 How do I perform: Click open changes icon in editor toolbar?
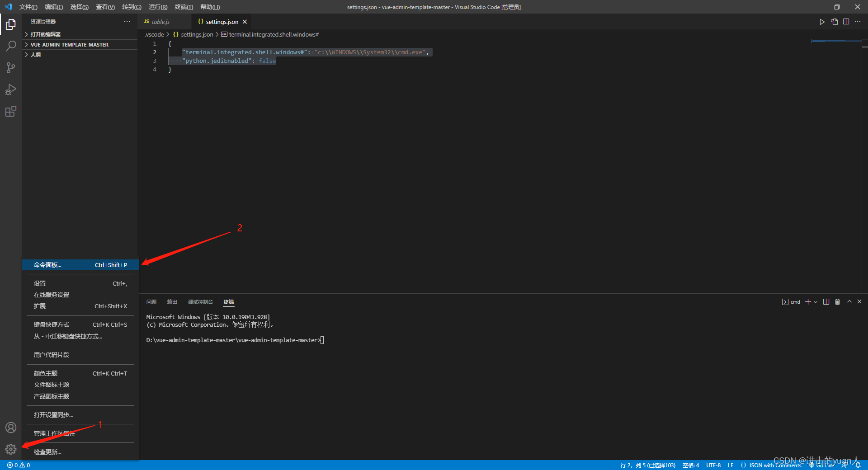click(x=834, y=22)
